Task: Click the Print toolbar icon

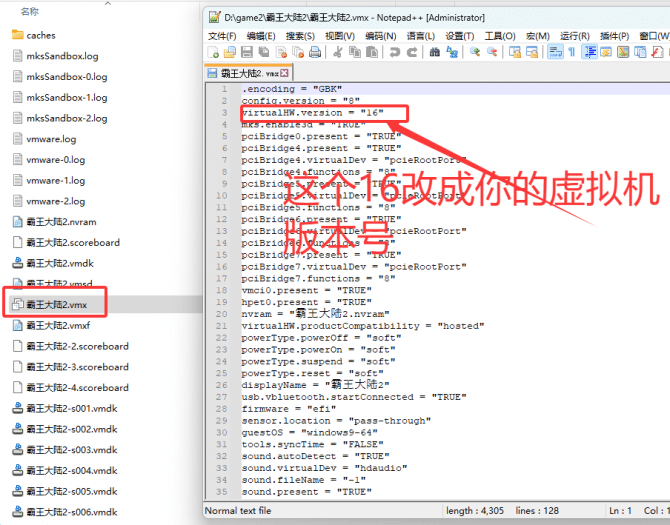Action: point(315,52)
